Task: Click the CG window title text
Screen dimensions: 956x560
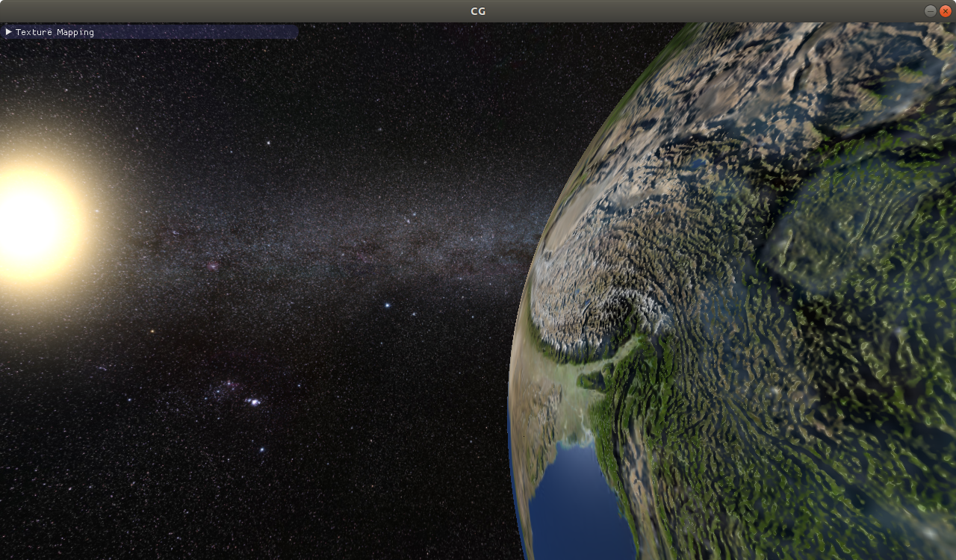Action: pos(478,10)
